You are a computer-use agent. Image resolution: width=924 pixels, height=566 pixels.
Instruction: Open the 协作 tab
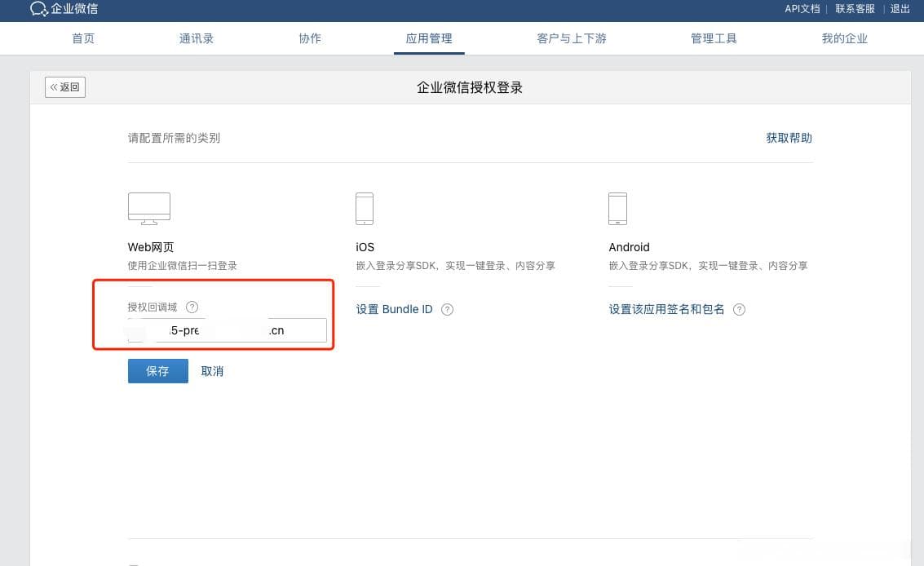pyautogui.click(x=310, y=38)
